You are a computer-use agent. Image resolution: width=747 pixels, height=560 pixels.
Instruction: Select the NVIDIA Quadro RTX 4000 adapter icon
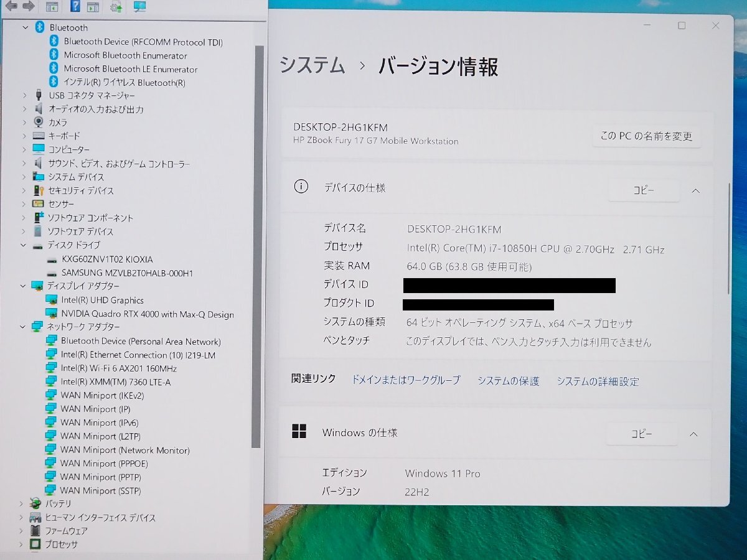coord(52,314)
